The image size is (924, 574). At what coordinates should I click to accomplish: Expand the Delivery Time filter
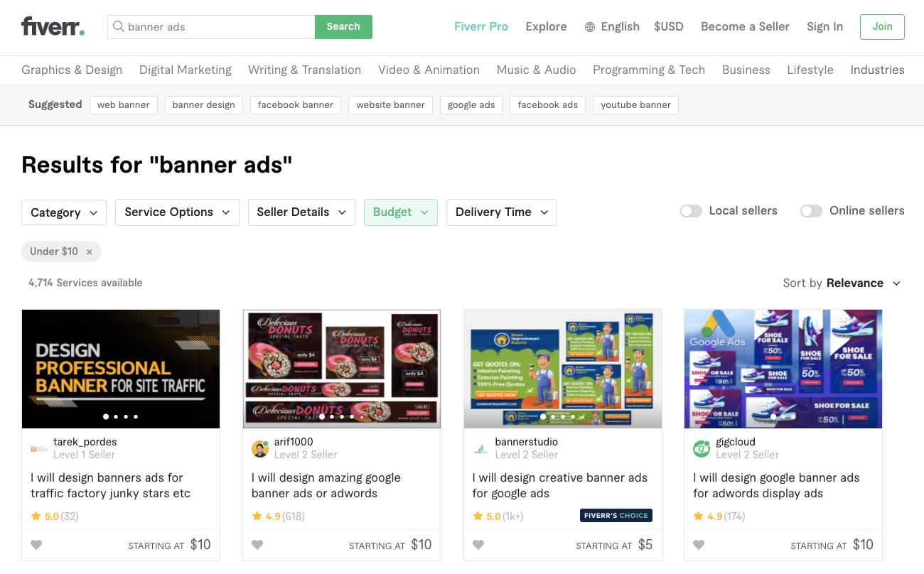click(x=502, y=212)
